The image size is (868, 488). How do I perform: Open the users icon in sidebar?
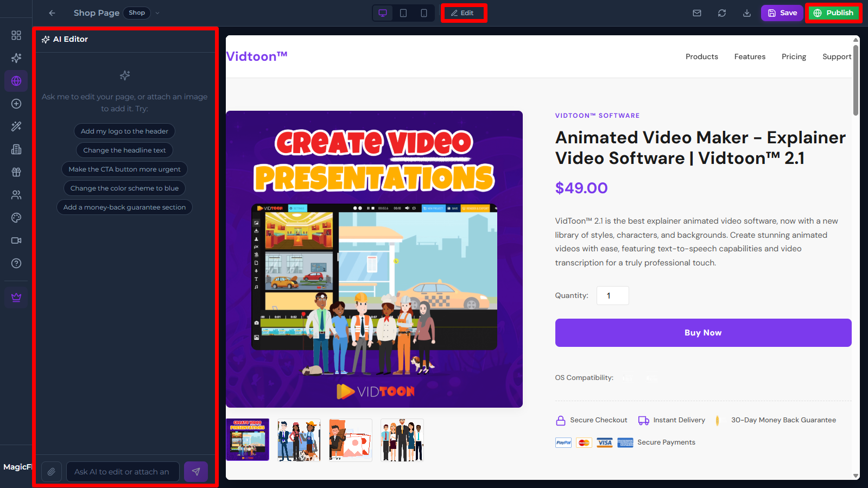[x=16, y=195]
